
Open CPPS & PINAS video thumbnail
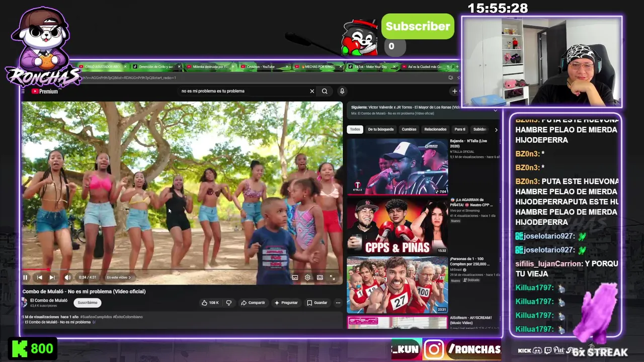397,226
